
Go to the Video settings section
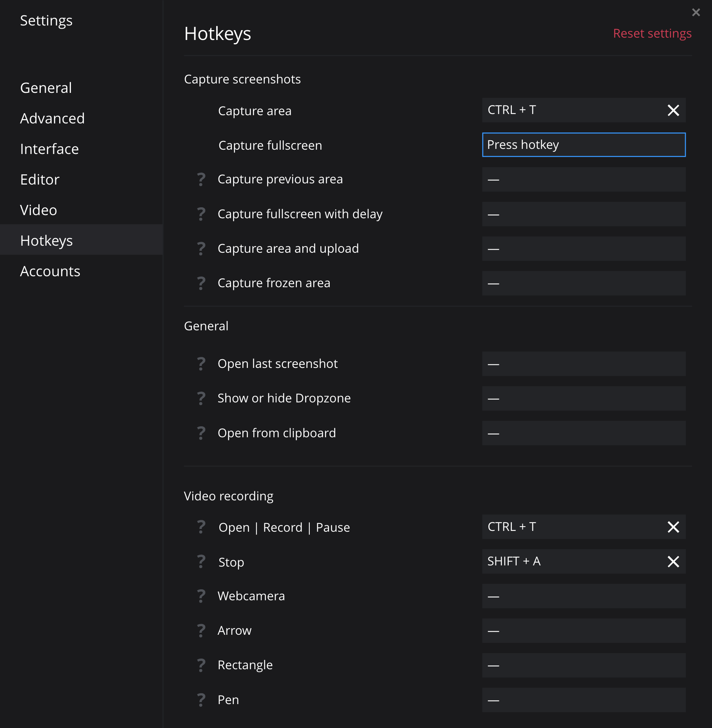[38, 210]
